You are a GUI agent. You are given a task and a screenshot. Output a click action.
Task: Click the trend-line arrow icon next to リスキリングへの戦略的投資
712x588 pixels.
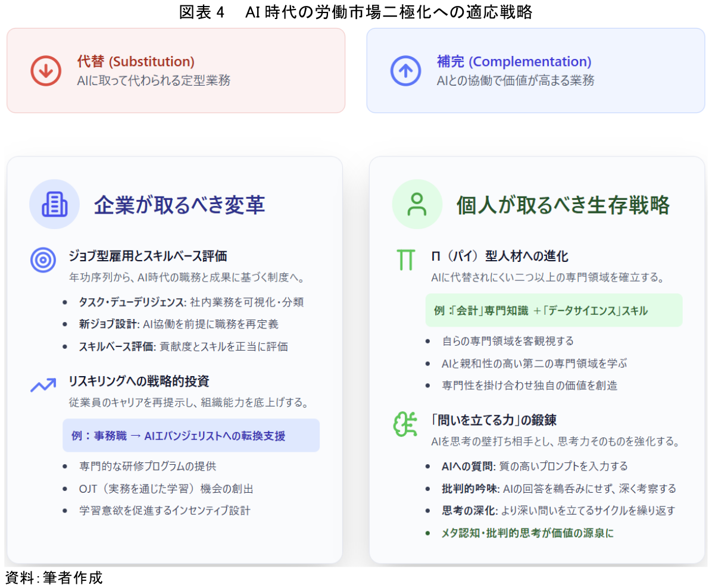click(x=43, y=385)
